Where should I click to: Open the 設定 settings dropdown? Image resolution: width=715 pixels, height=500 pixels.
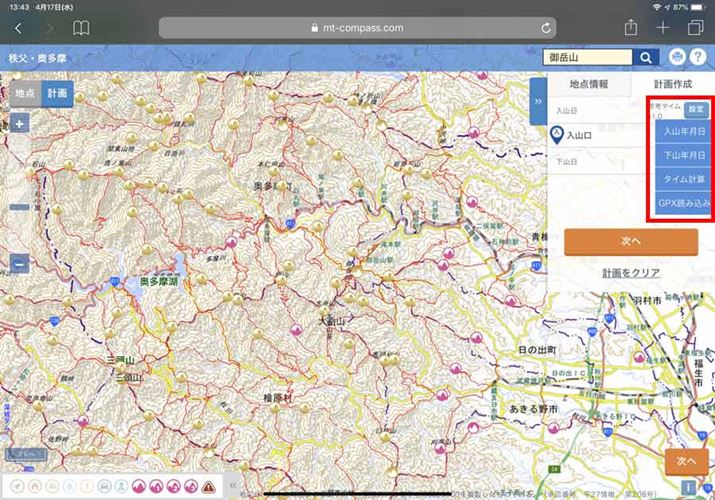696,109
